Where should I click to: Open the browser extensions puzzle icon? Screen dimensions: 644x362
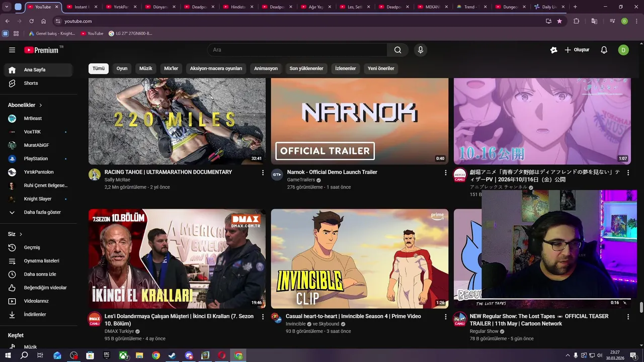(x=577, y=21)
